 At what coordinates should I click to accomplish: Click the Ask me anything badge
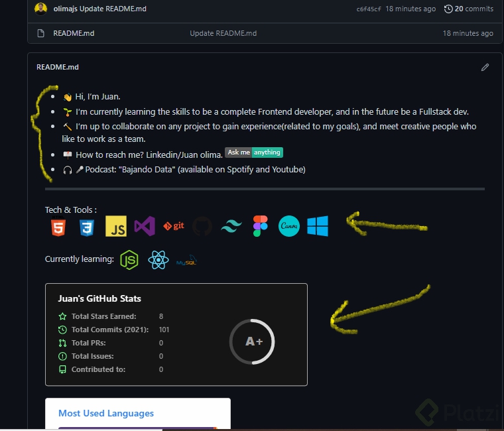[254, 153]
